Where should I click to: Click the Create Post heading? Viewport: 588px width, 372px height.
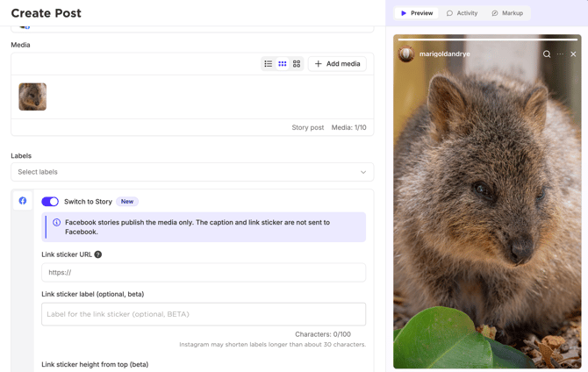(x=47, y=13)
